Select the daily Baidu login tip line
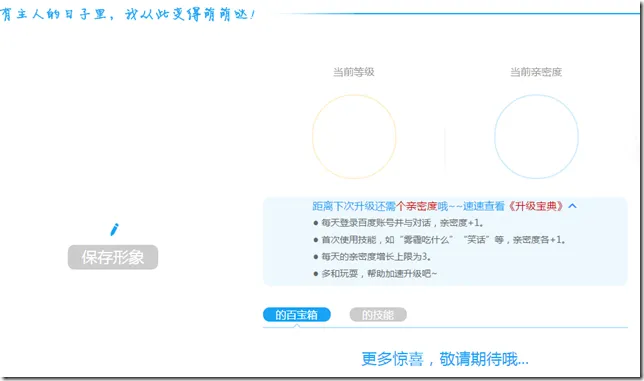The image size is (644, 381). coord(398,223)
